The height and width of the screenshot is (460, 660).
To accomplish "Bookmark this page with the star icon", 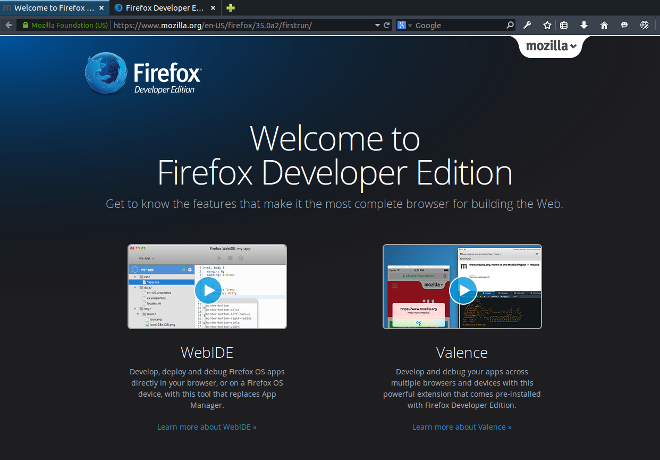I will tap(547, 25).
